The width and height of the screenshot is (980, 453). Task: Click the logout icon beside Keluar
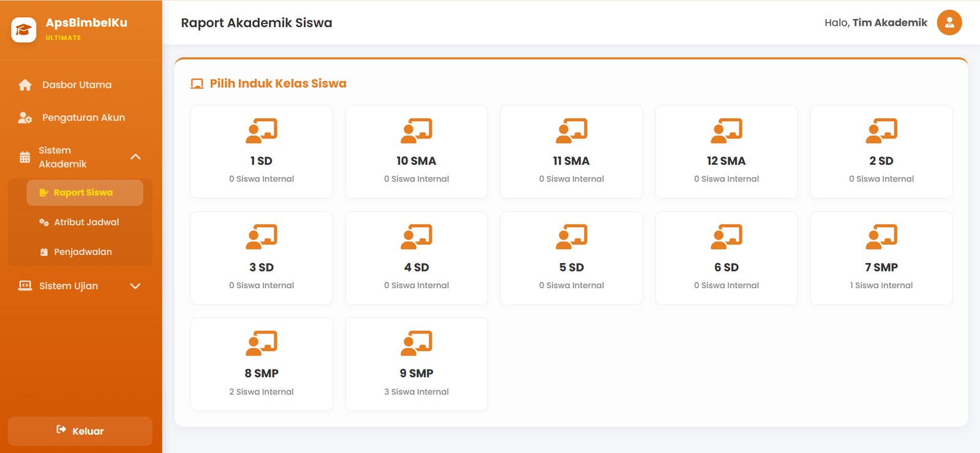pyautogui.click(x=61, y=430)
